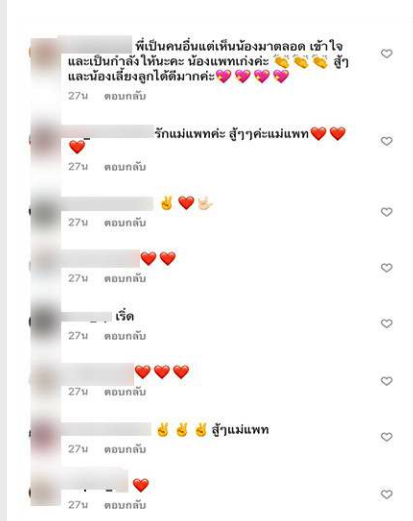Open profile picture of first commenter
This screenshot has width=413, height=521.
pos(45,53)
